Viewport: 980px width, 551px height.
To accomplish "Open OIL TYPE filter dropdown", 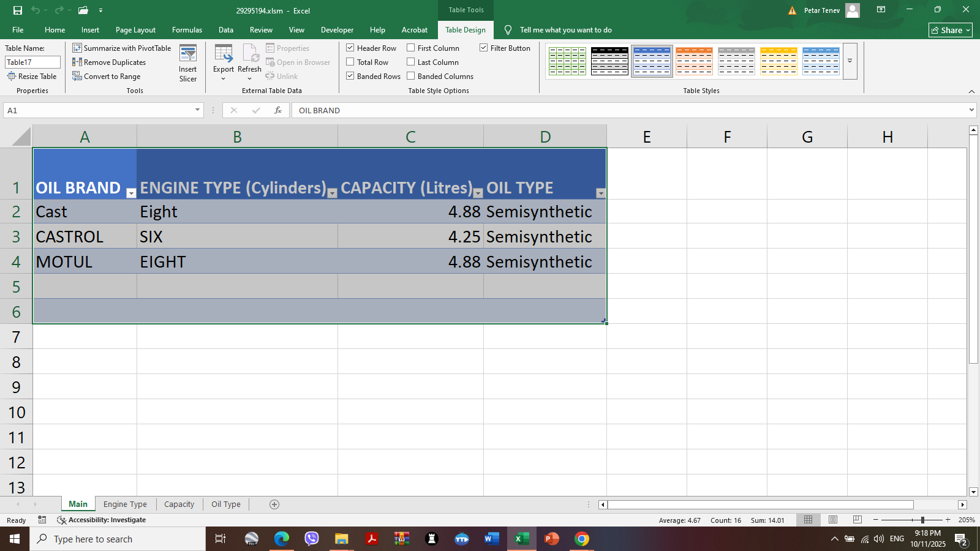I will pyautogui.click(x=601, y=193).
